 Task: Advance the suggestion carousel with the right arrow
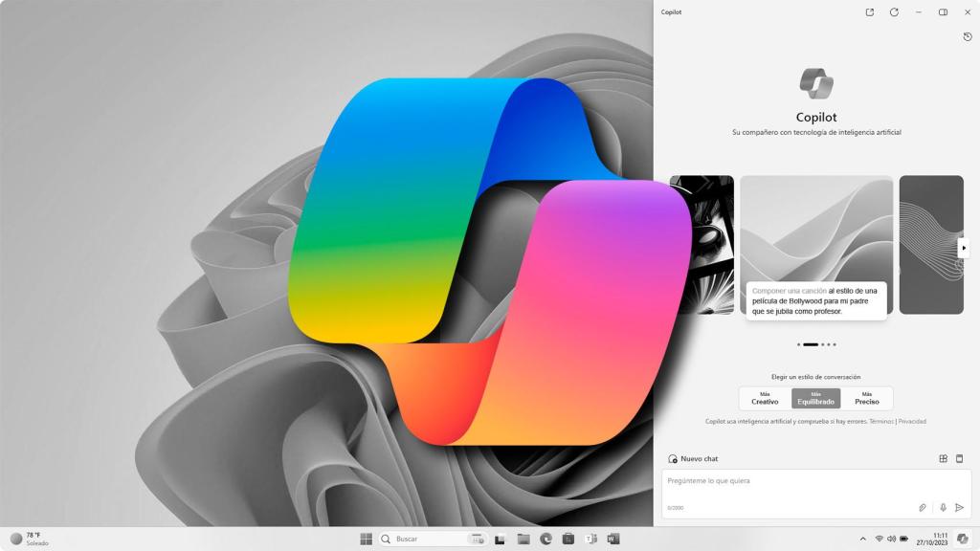coord(966,246)
